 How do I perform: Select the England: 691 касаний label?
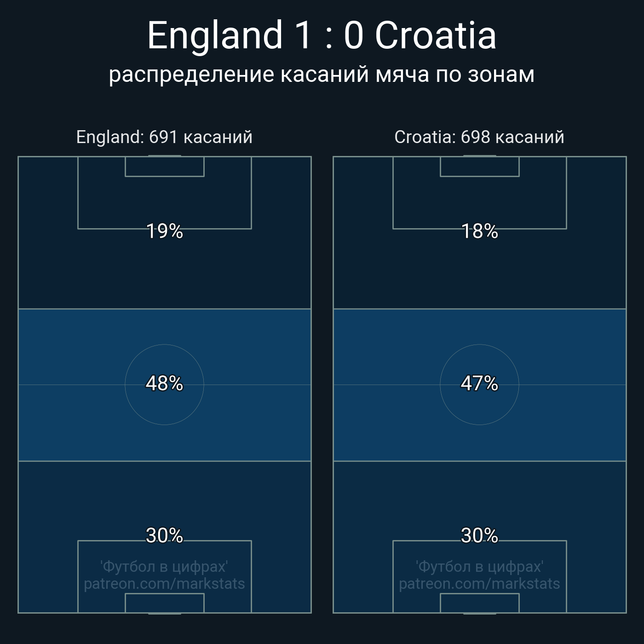[164, 137]
